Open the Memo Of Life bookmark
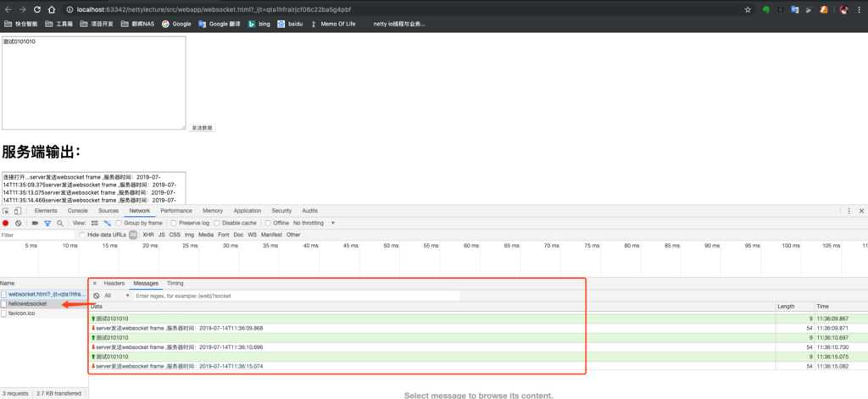 click(333, 24)
